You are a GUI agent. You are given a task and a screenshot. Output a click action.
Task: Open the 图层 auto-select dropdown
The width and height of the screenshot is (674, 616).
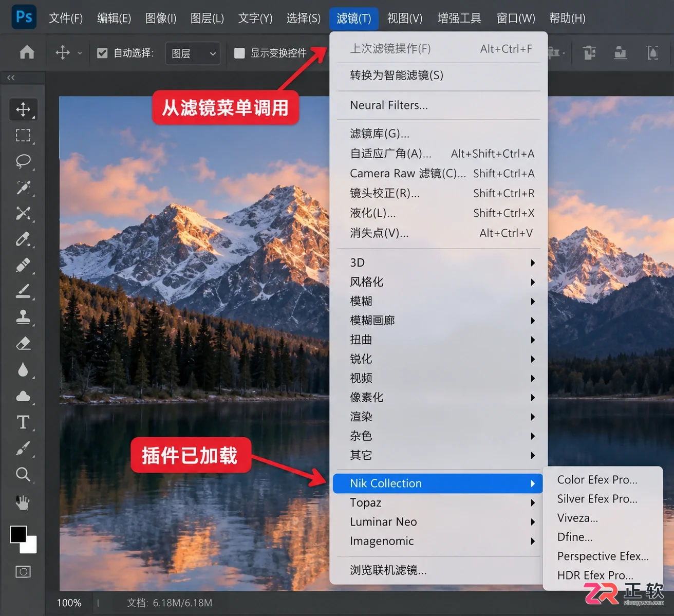click(193, 53)
